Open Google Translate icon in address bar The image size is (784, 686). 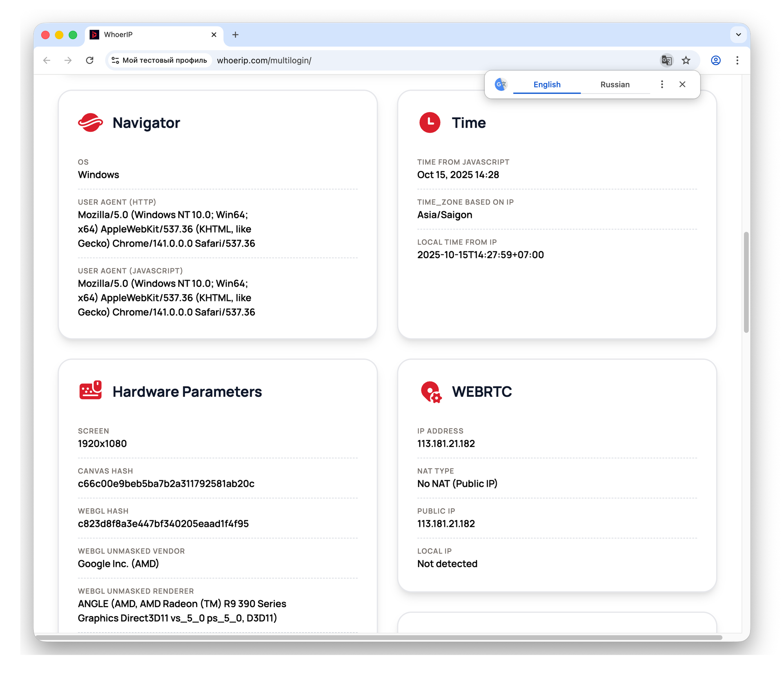[666, 60]
